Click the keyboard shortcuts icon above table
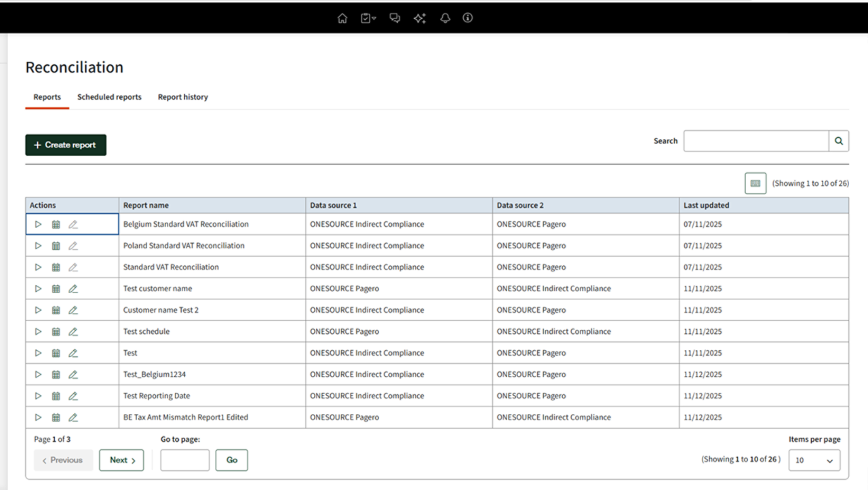Viewport: 868px width, 490px height. click(x=755, y=183)
